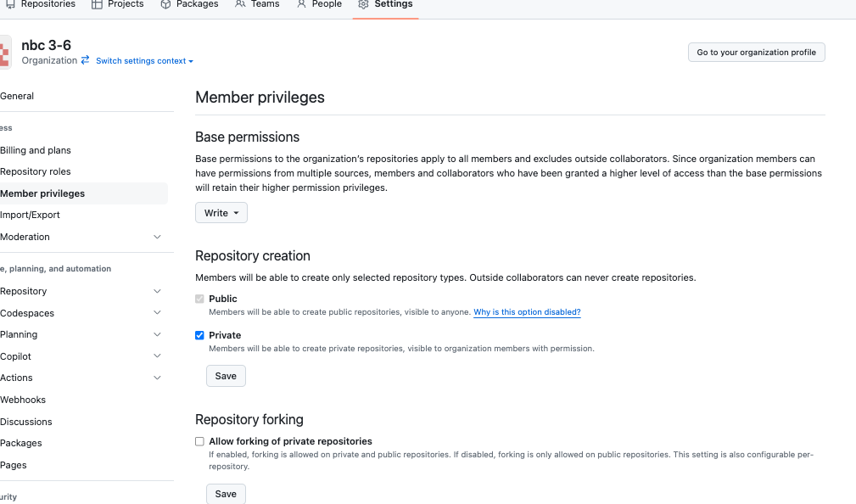Viewport: 856px width, 504px height.
Task: Click the switch-context arrows icon
Action: pyautogui.click(x=85, y=60)
